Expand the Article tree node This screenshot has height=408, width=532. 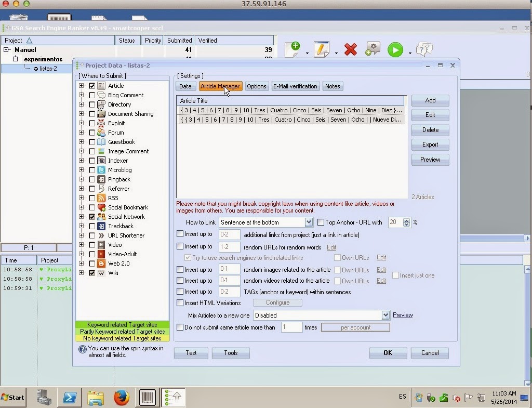(x=82, y=86)
